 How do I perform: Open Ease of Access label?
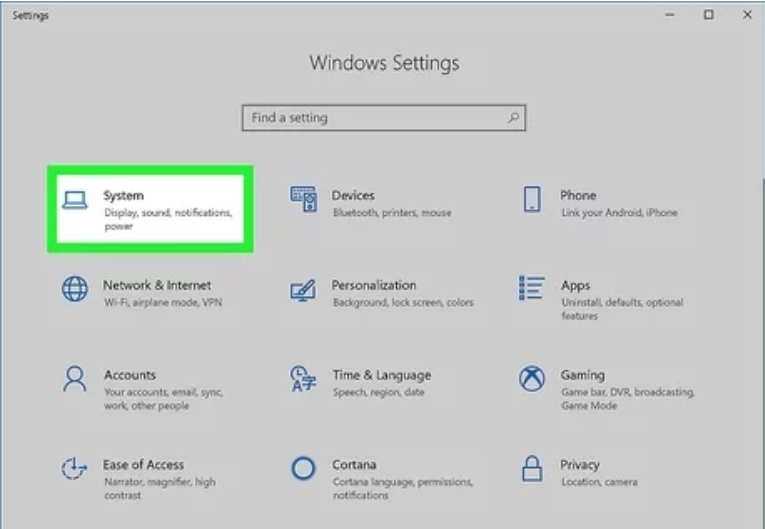click(143, 465)
